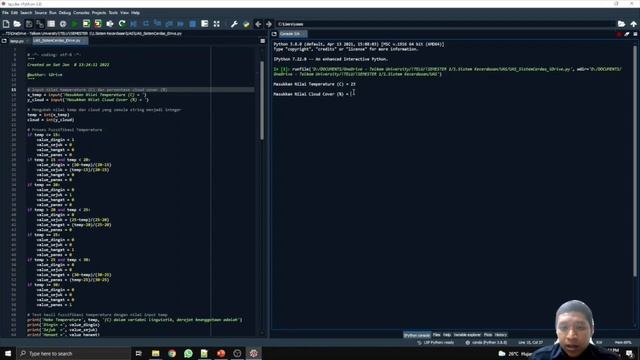Open the Source menu

[x=41, y=13]
